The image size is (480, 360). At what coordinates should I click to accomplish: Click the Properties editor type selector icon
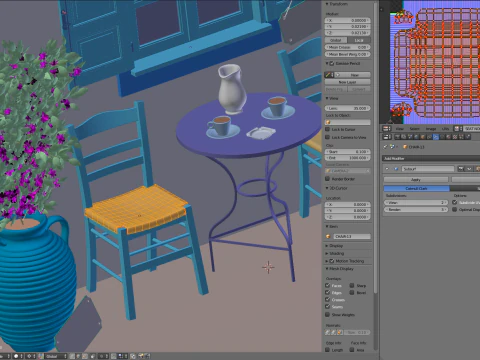click(x=387, y=137)
